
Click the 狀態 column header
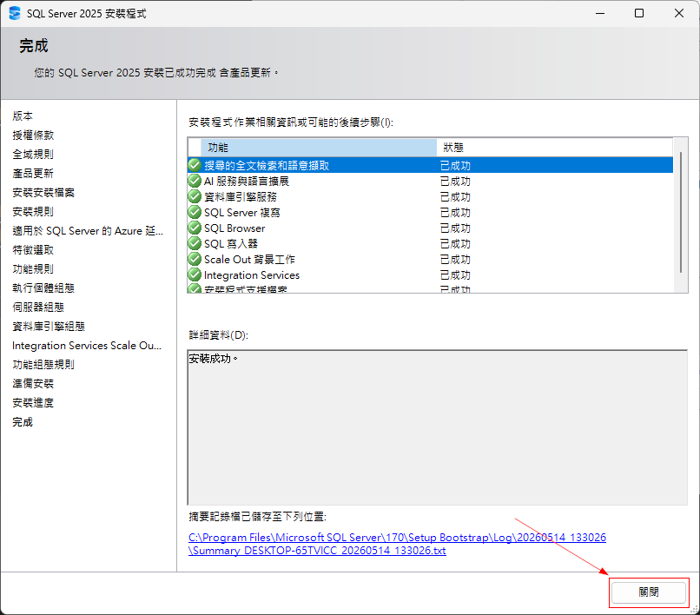tap(555, 148)
